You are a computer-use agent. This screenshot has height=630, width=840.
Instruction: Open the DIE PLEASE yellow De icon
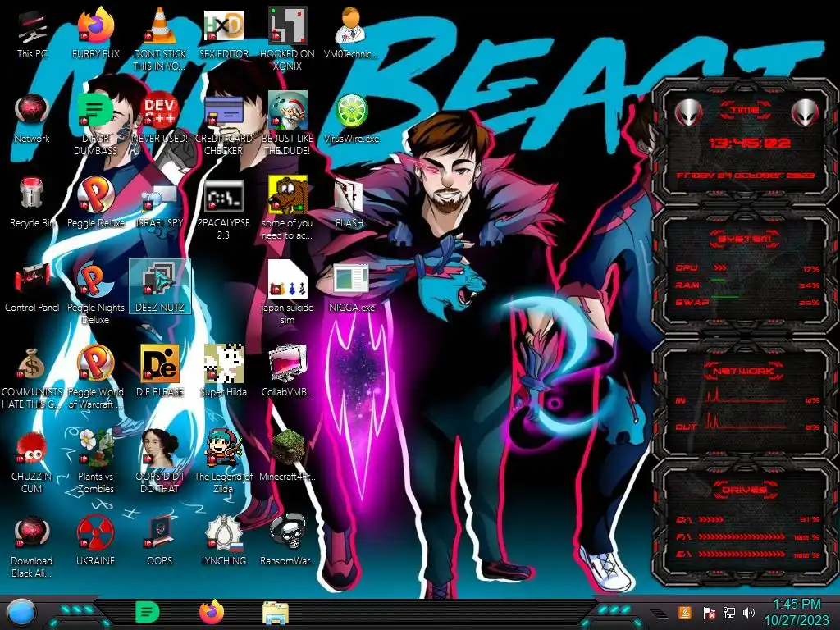pos(160,371)
